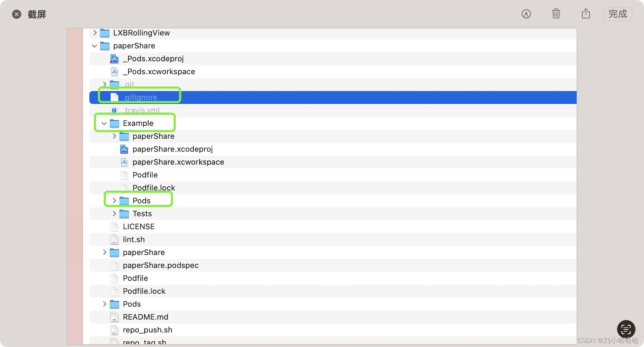644x347 pixels.
Task: Select the LXBRollingView folder icon
Action: pyautogui.click(x=105, y=33)
